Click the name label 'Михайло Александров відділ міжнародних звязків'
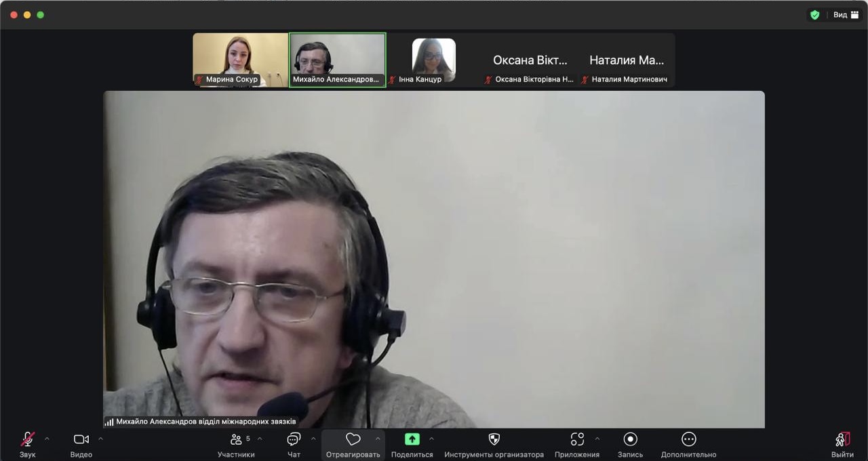This screenshot has height=461, width=868. point(206,422)
